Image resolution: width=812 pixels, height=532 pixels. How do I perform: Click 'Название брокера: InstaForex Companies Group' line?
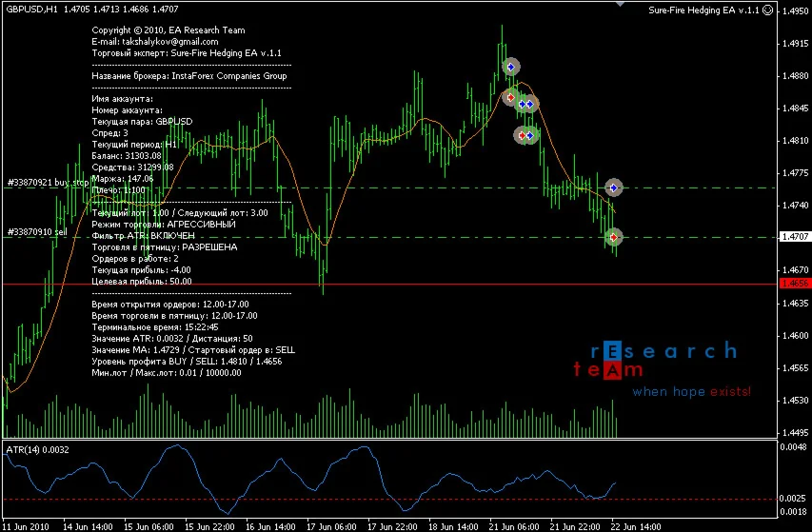coord(189,76)
